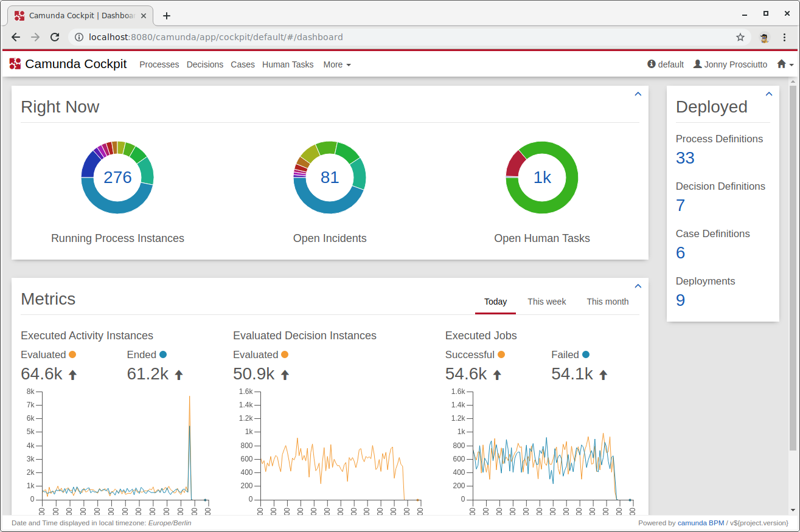The width and height of the screenshot is (800, 532).
Task: Open the 9 deployments count
Action: coord(681,300)
